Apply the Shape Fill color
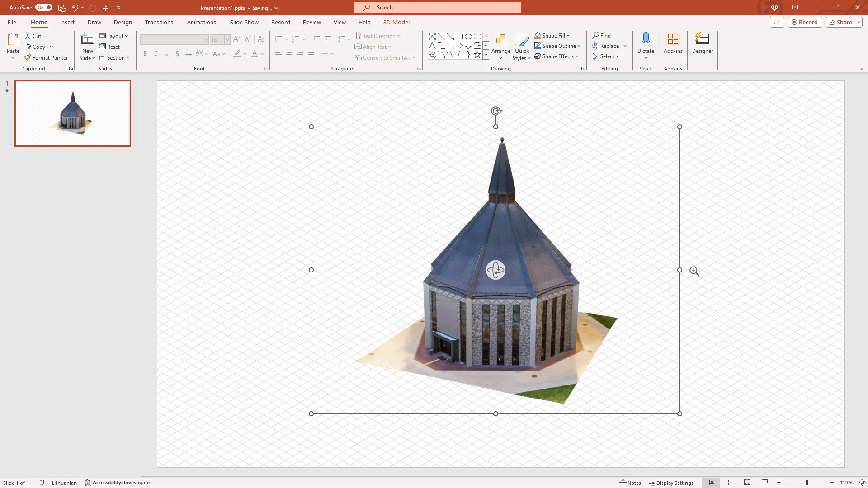The height and width of the screenshot is (488, 868). click(538, 35)
